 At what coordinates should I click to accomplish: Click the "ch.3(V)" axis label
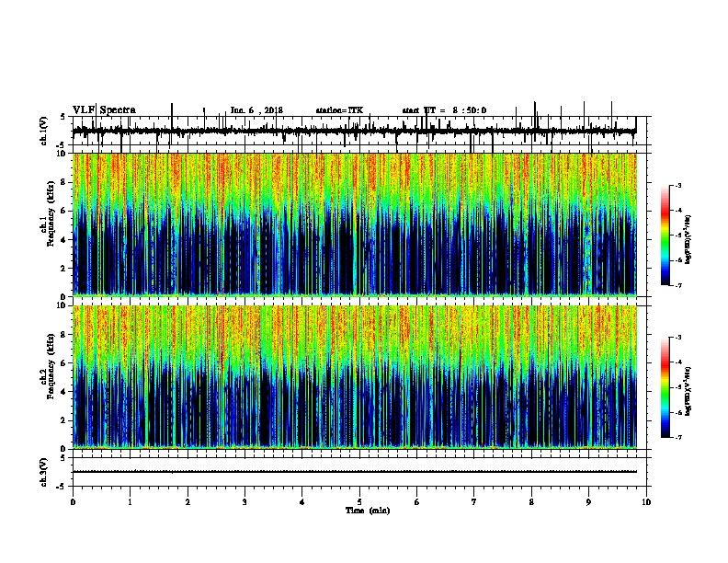click(x=44, y=472)
